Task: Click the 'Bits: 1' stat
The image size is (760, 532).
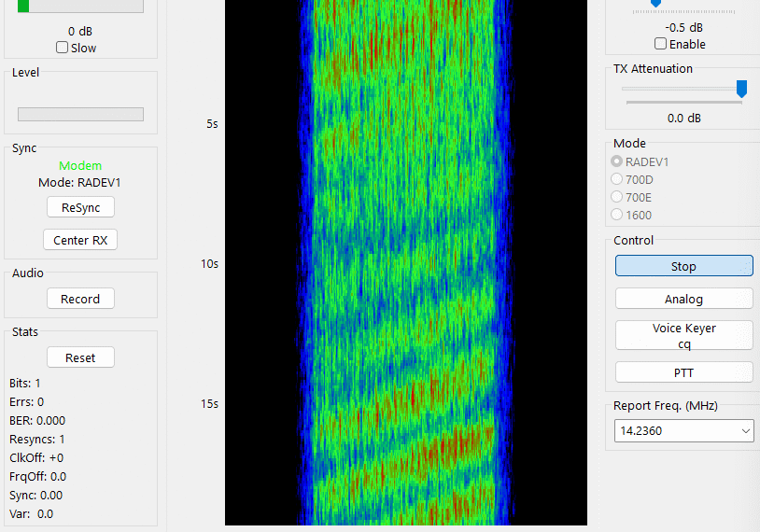Action: coord(24,384)
